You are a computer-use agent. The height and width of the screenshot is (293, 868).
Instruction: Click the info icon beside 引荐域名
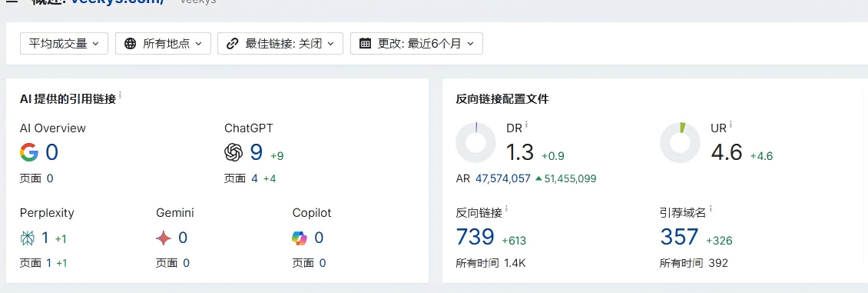click(711, 209)
